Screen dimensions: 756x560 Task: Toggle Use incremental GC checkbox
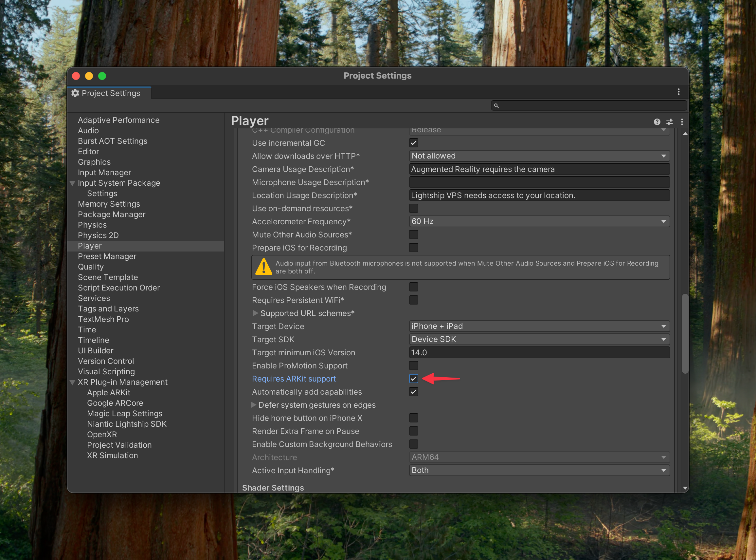point(414,143)
